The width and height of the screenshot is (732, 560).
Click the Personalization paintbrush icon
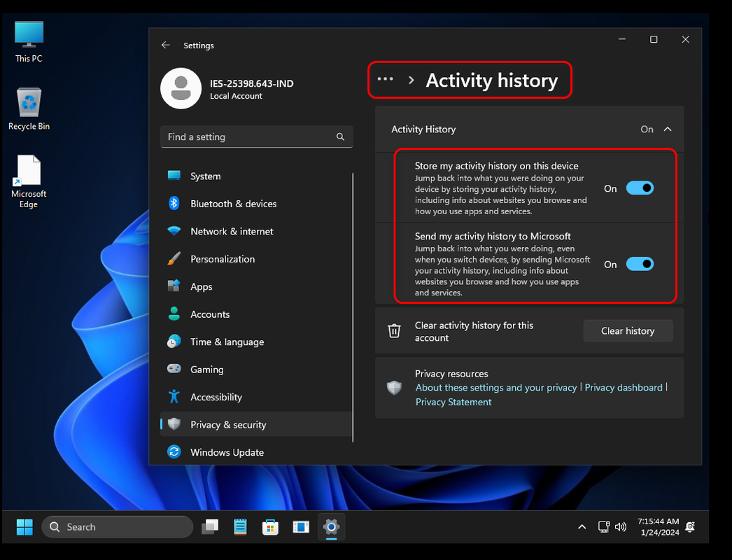174,258
